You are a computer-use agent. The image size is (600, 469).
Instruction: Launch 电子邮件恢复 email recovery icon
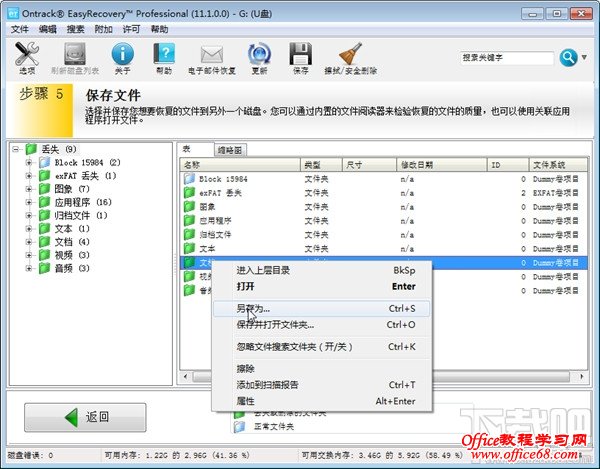tap(212, 55)
